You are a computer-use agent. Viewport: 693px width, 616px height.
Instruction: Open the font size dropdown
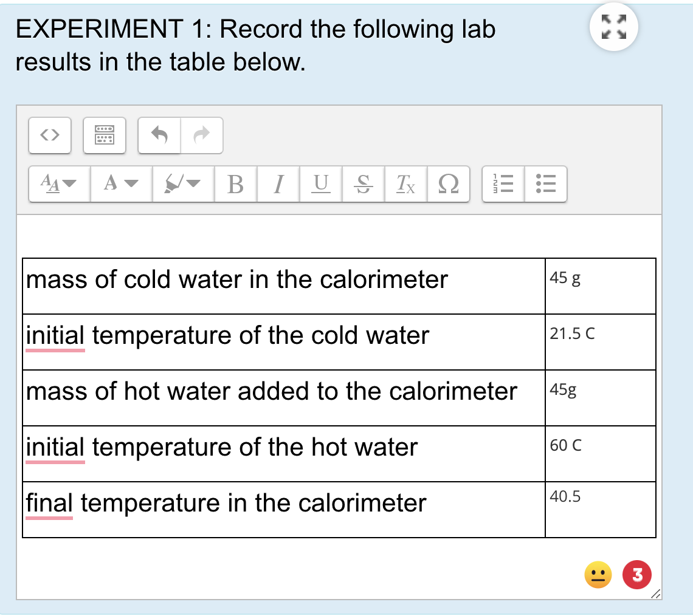59,183
